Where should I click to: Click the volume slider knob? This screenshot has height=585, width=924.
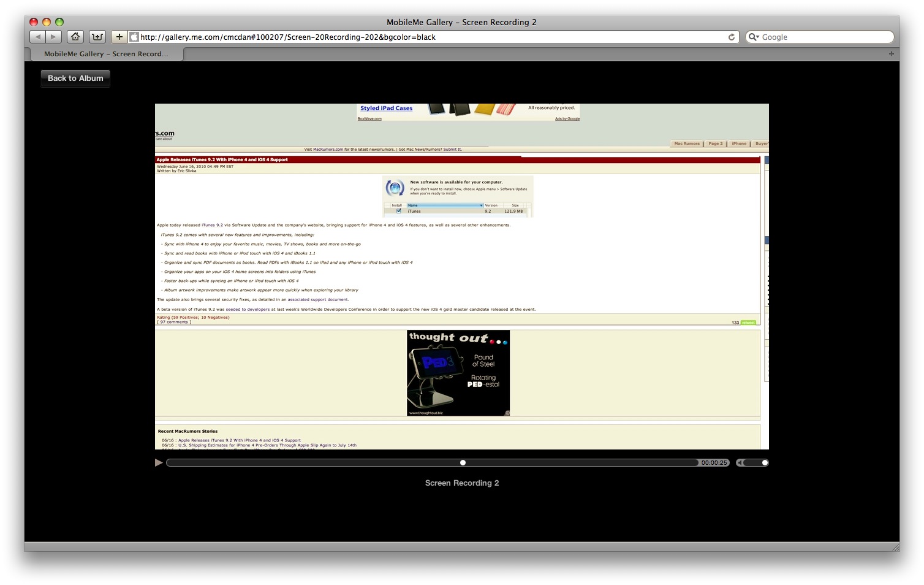tap(765, 462)
